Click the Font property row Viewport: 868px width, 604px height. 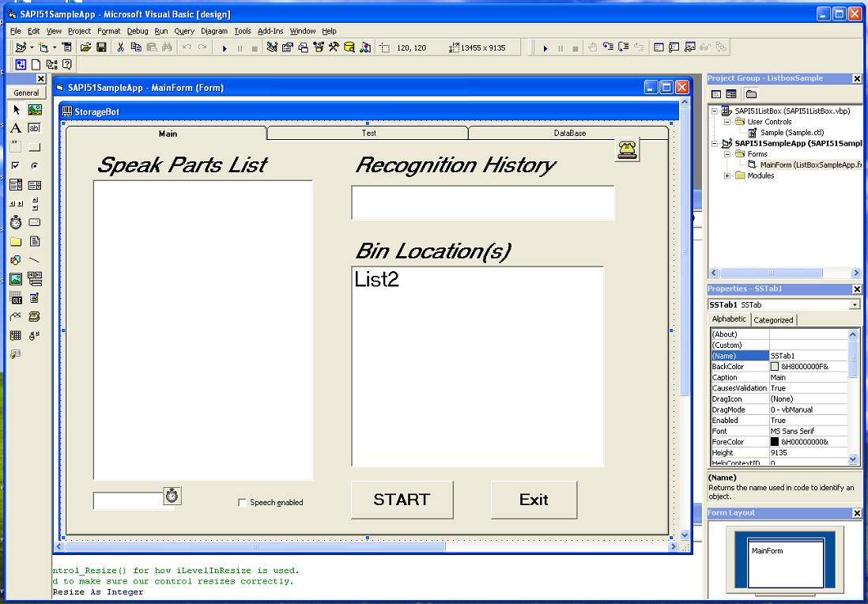(779, 432)
